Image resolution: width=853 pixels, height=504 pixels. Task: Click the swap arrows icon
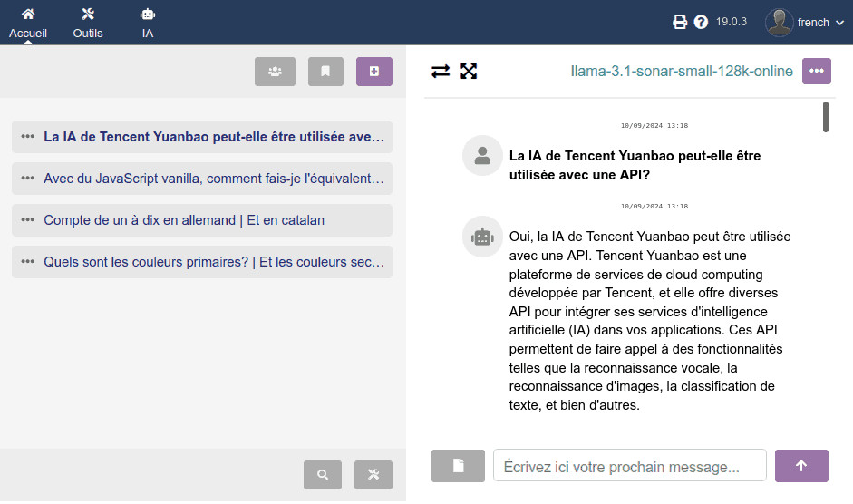[441, 72]
